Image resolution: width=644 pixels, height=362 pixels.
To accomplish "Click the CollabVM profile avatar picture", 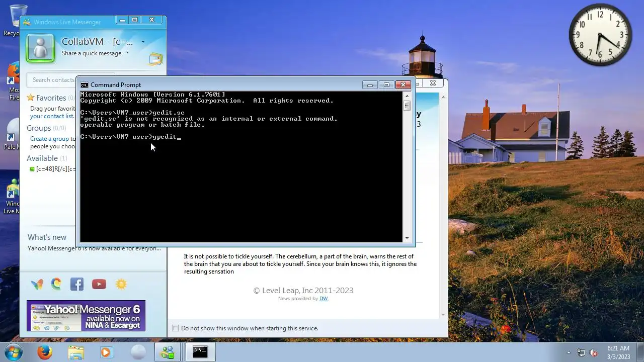I will coord(40,48).
